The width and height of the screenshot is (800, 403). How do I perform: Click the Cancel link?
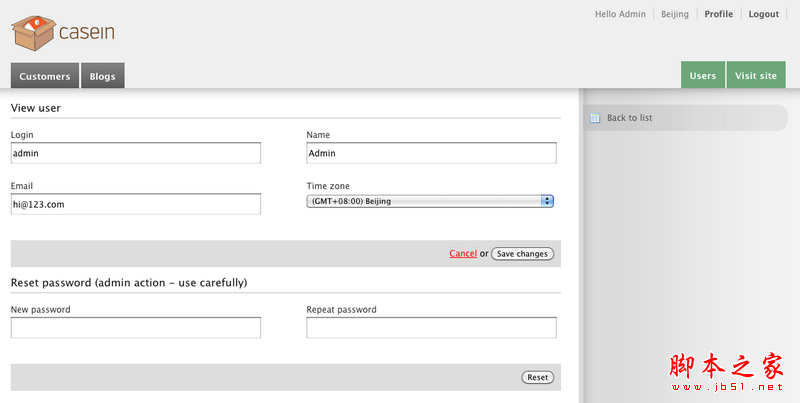click(x=463, y=254)
